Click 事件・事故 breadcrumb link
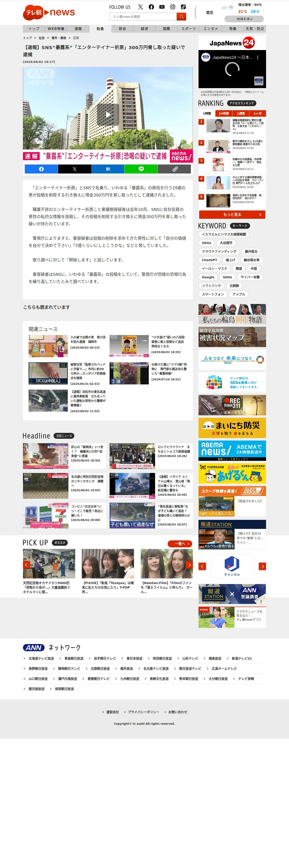Screen dimensions: 289x868 [x=59, y=38]
